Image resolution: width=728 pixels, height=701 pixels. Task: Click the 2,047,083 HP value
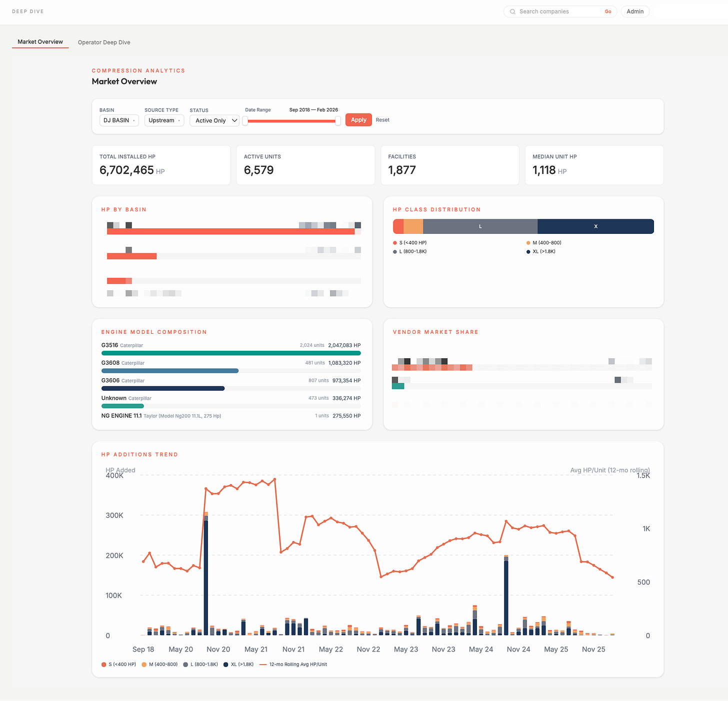click(344, 345)
